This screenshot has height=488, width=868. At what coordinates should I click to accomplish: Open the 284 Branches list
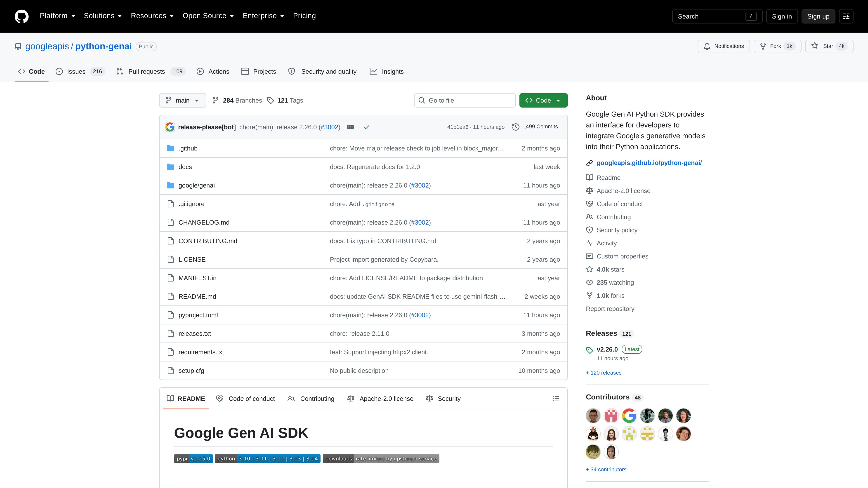(237, 100)
